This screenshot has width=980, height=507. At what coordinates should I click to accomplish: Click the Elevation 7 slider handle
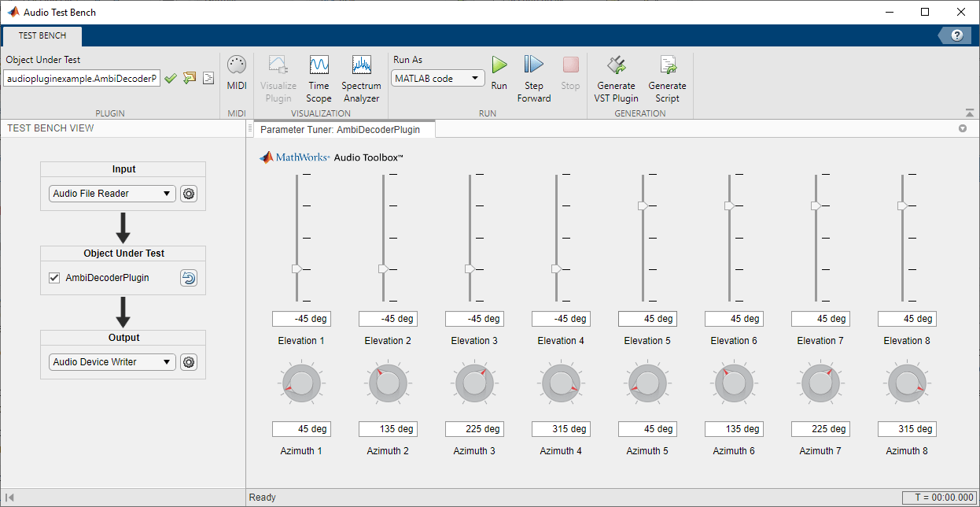tap(816, 205)
